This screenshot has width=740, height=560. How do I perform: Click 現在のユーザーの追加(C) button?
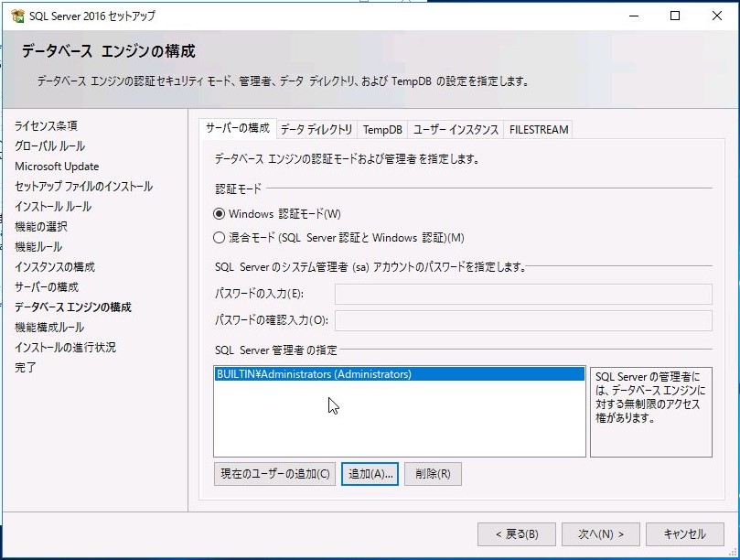tap(274, 474)
